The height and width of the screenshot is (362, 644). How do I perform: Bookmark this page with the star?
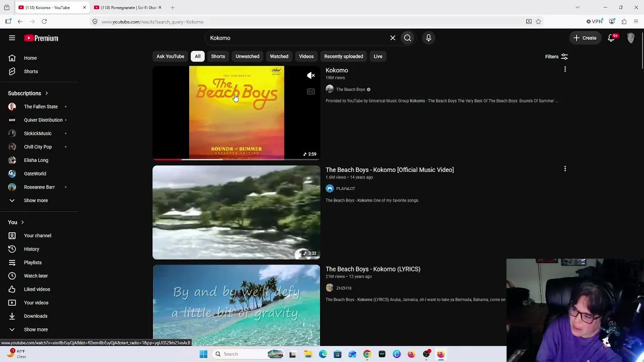(x=538, y=22)
